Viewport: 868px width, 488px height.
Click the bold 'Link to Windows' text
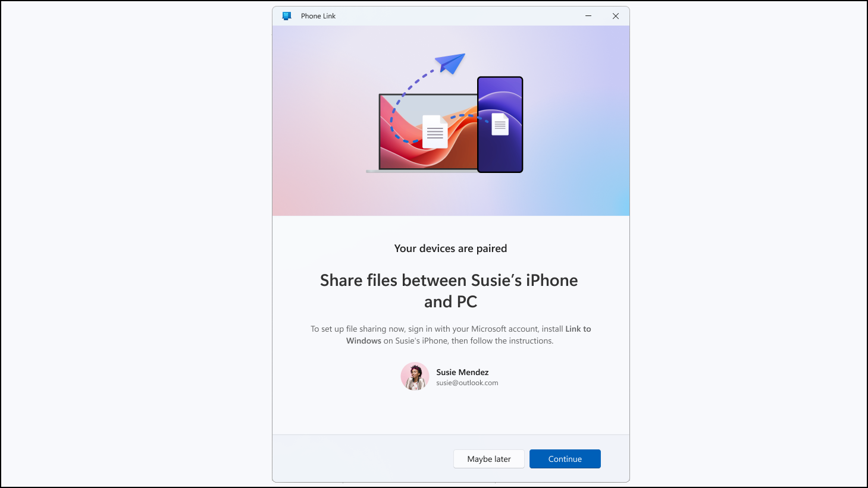(x=469, y=335)
